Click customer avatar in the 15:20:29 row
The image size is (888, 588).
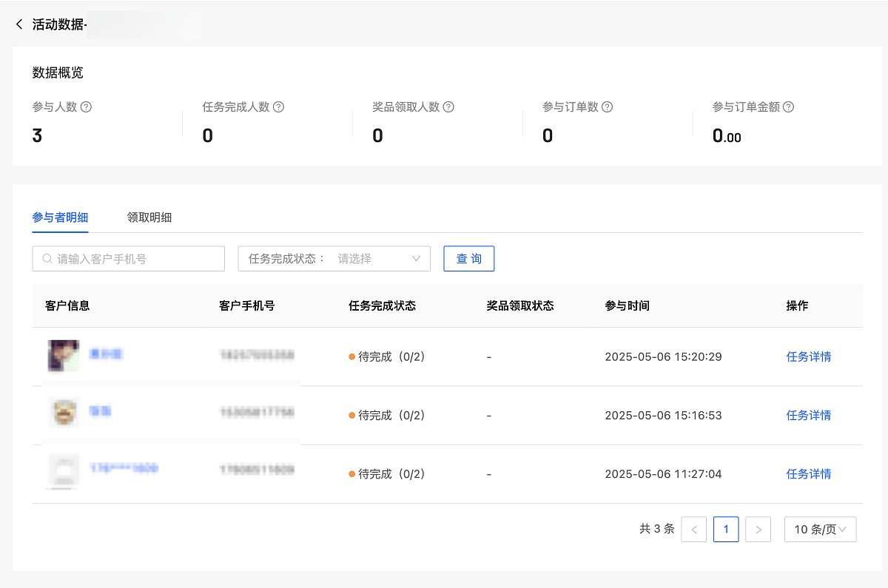(x=64, y=356)
